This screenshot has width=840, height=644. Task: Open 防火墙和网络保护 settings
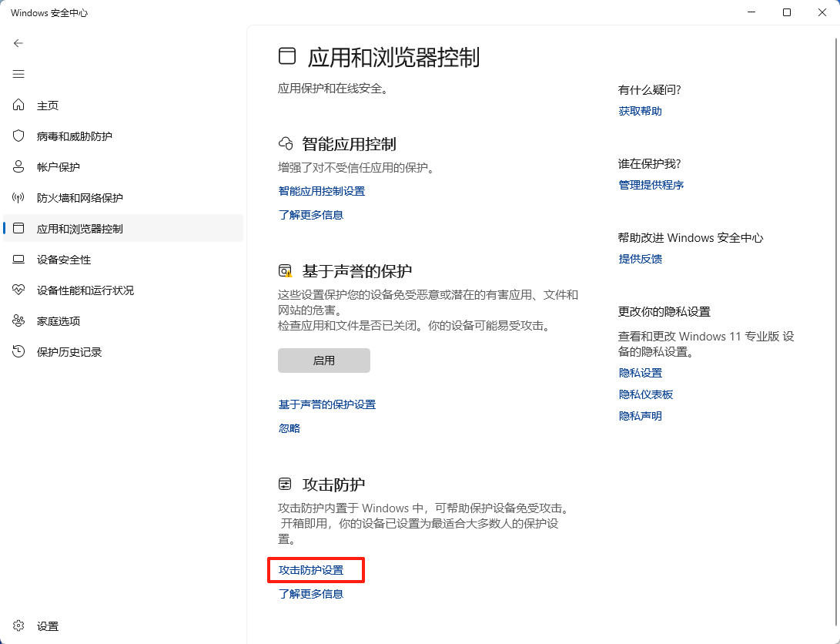point(74,197)
